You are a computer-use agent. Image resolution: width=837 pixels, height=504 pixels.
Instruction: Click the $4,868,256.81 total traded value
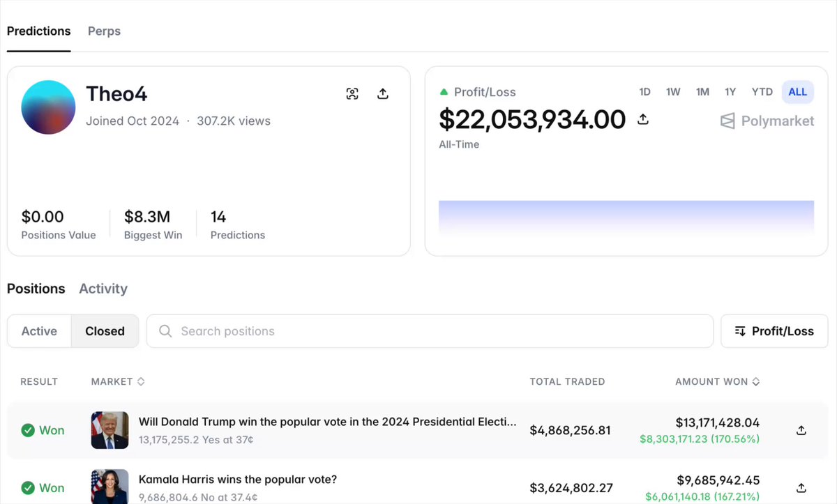[x=571, y=430]
